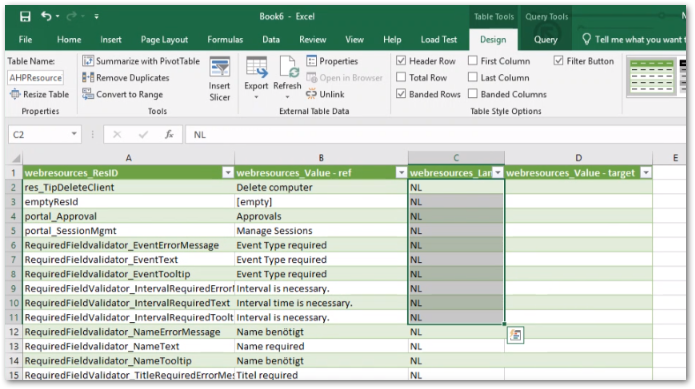
Task: Click the Enter checkmark icon in formula bar
Action: 143,134
